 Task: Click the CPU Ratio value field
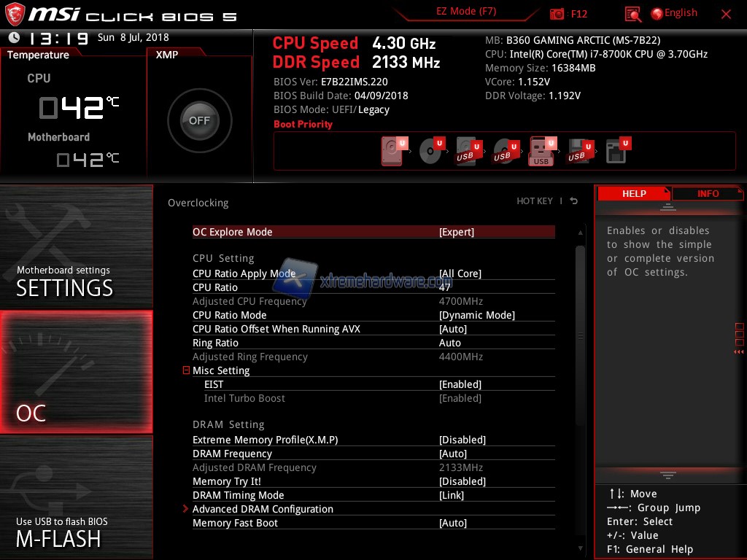(444, 287)
